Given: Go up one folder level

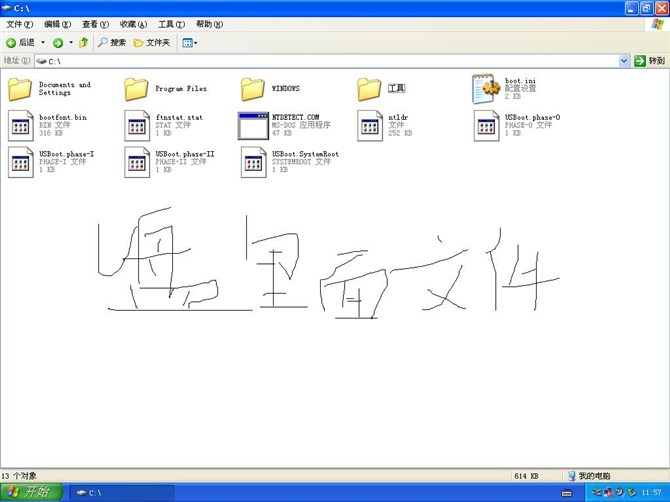Looking at the screenshot, I should click(x=84, y=43).
